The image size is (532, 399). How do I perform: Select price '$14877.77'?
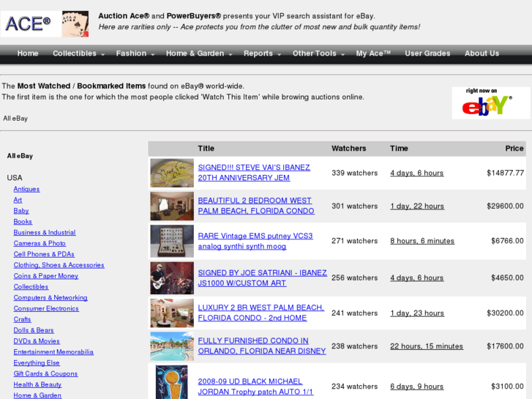tap(505, 173)
